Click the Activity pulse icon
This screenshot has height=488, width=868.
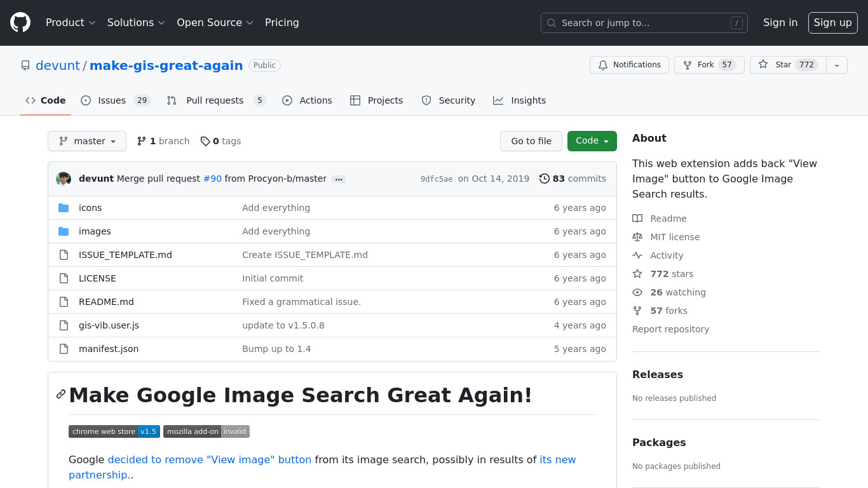click(x=637, y=255)
